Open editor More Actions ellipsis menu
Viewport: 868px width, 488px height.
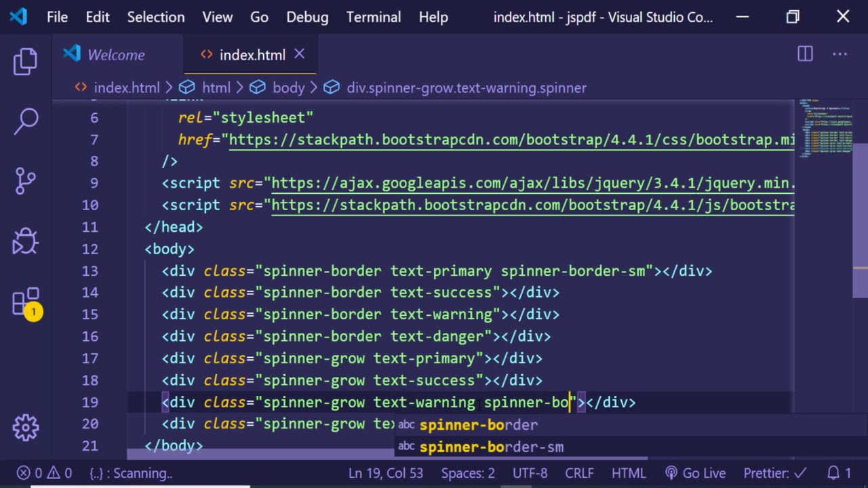point(840,54)
